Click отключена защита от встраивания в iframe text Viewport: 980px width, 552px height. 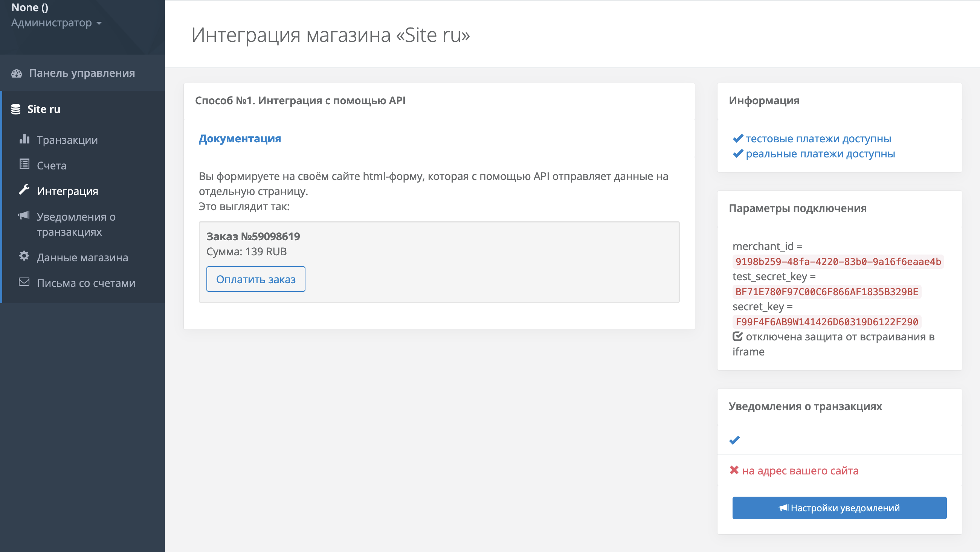click(x=833, y=344)
